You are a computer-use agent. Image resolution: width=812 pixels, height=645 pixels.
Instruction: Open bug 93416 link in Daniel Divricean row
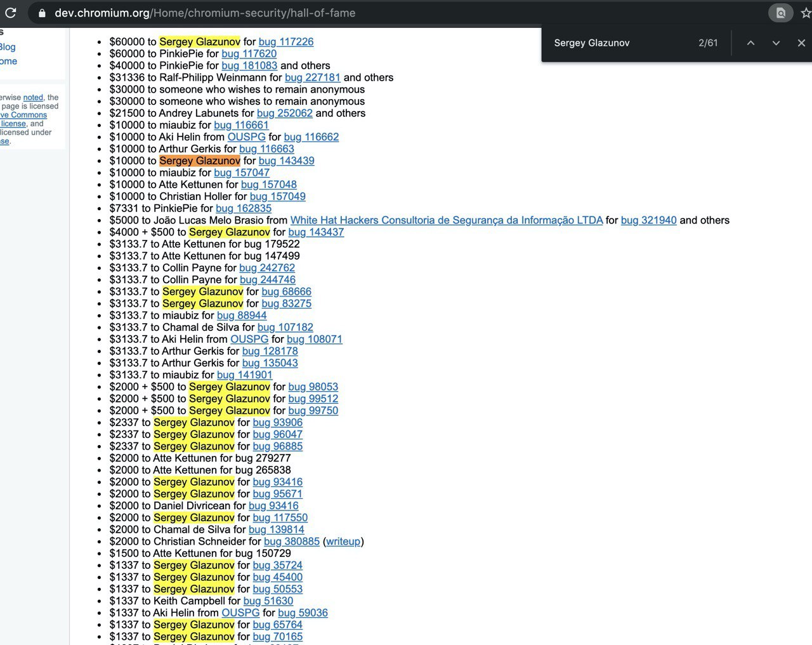[273, 506]
